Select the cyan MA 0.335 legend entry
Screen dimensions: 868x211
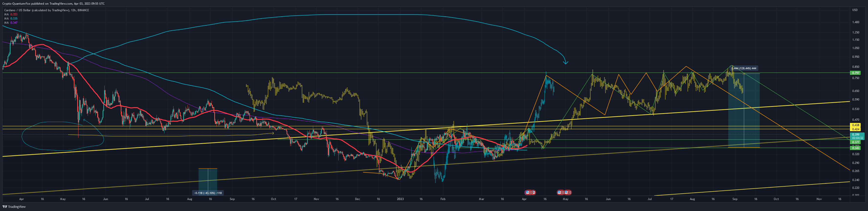[11, 19]
